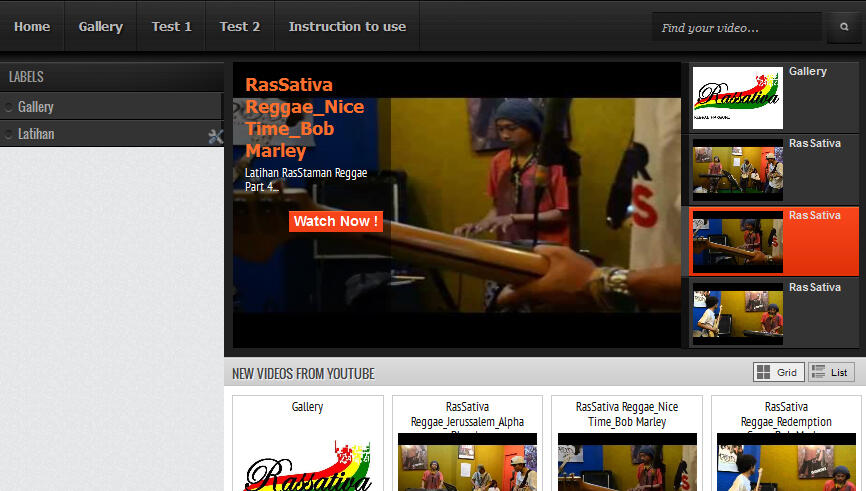Screen dimensions: 866x491
Task: Click the Jerussalem_Alpha video card thumbnail
Action: pos(467,462)
